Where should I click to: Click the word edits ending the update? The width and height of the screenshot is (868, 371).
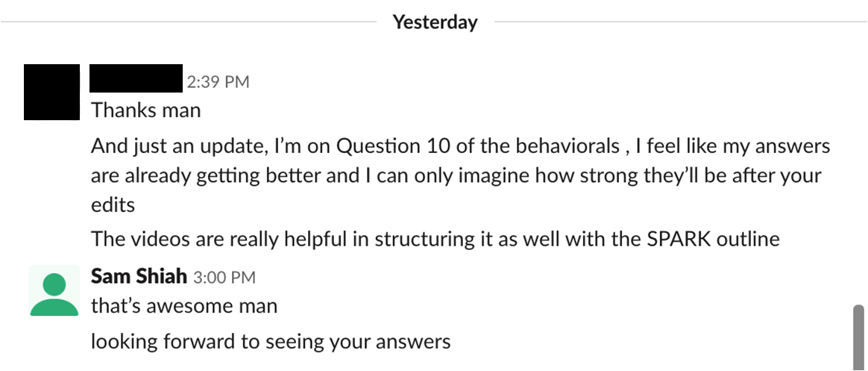[x=113, y=205]
